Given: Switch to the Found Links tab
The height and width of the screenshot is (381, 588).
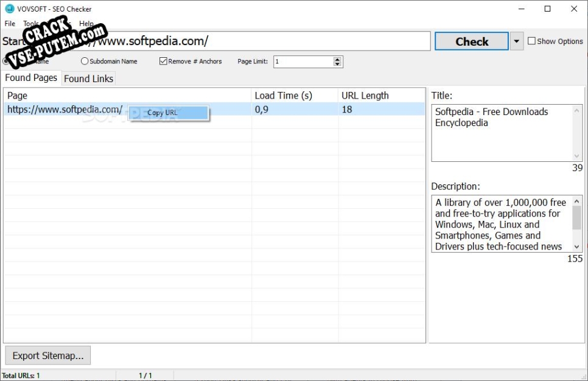Looking at the screenshot, I should pyautogui.click(x=88, y=79).
